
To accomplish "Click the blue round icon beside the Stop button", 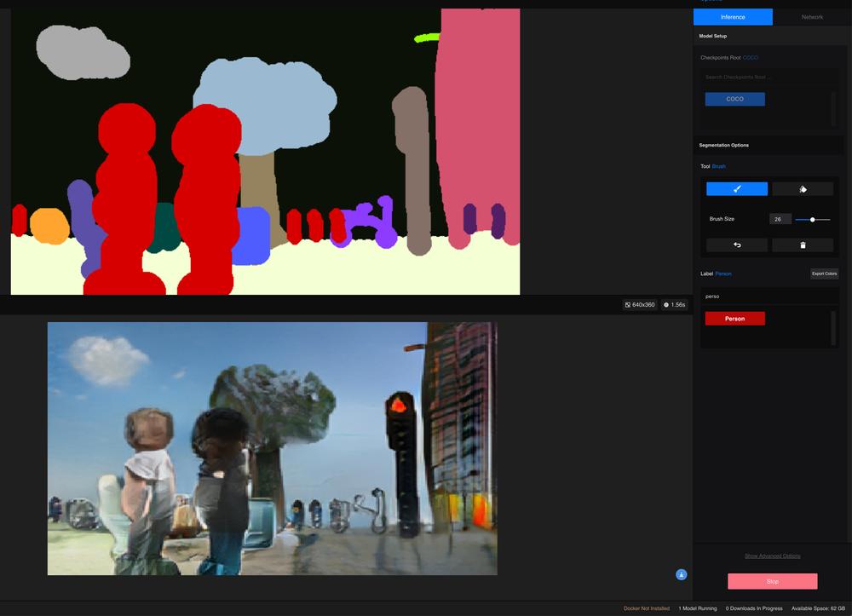I will [x=682, y=574].
